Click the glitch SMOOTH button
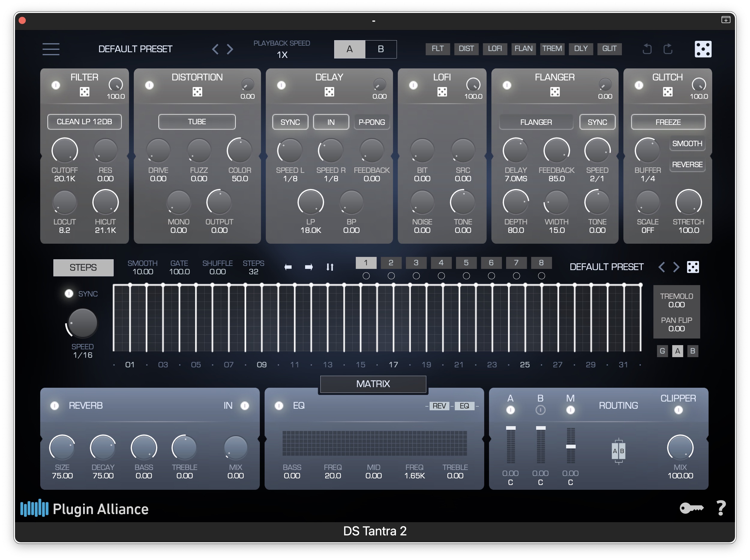750x560 pixels. tap(687, 143)
